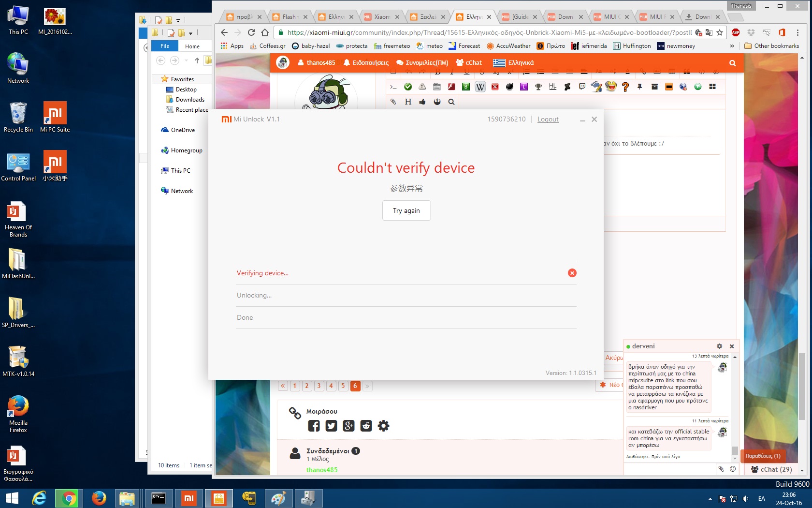Show hidden system tray icons
Image resolution: width=812 pixels, height=508 pixels.
(x=710, y=498)
